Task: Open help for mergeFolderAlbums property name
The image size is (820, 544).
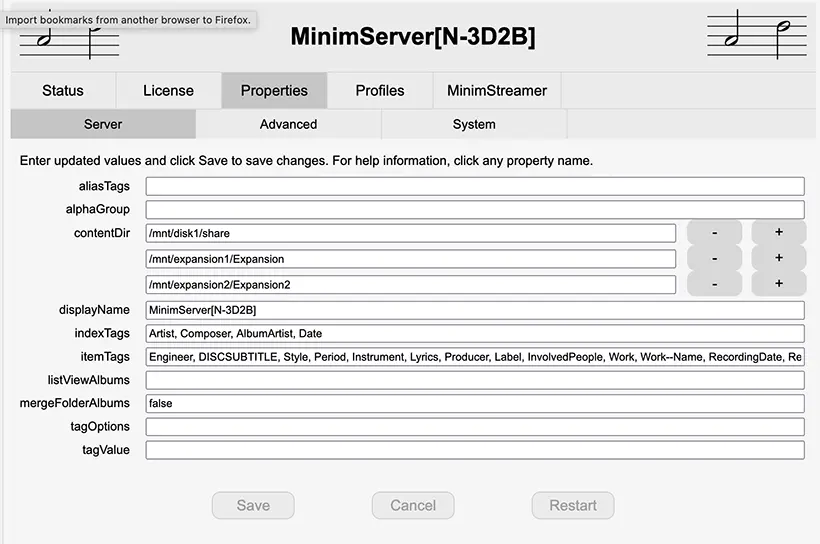Action: pyautogui.click(x=75, y=403)
